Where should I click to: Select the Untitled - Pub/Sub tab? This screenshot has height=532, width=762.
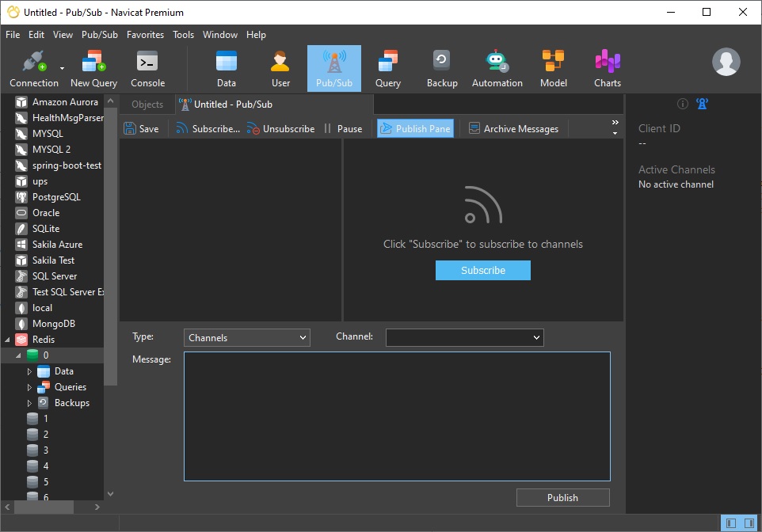pos(275,104)
